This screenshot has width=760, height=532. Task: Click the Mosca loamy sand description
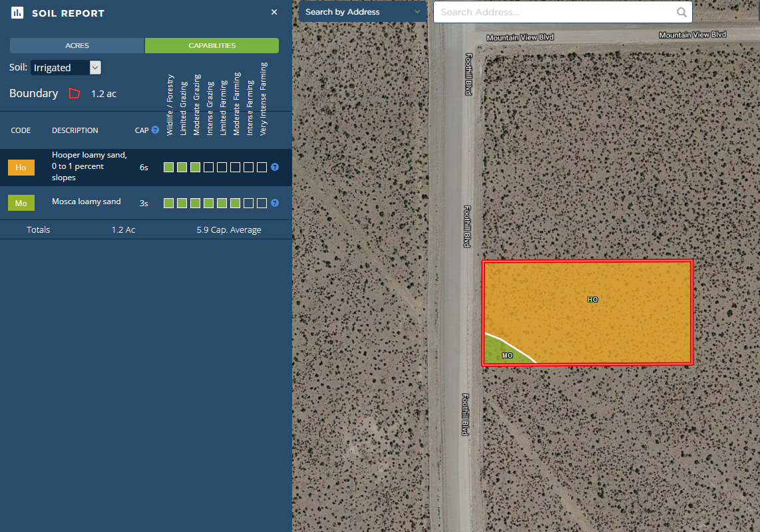(87, 201)
